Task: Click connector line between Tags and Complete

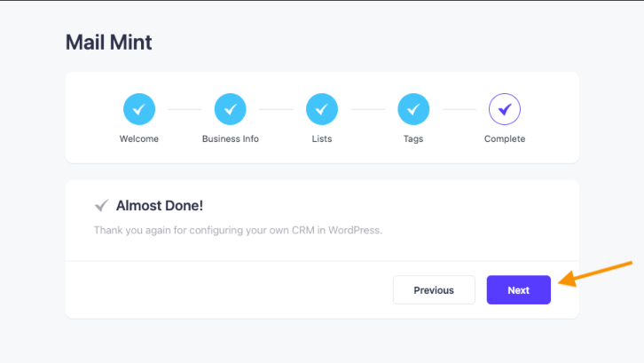Action: pos(459,109)
